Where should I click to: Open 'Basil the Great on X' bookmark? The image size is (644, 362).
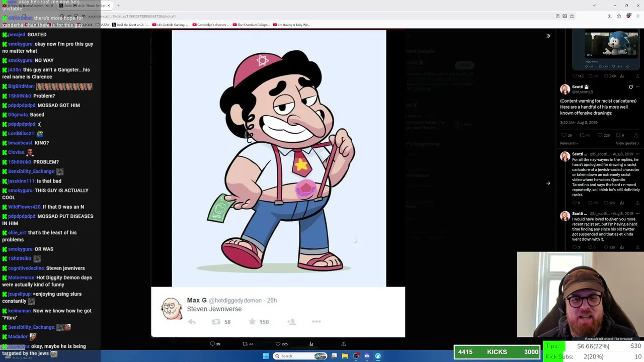(x=130, y=25)
